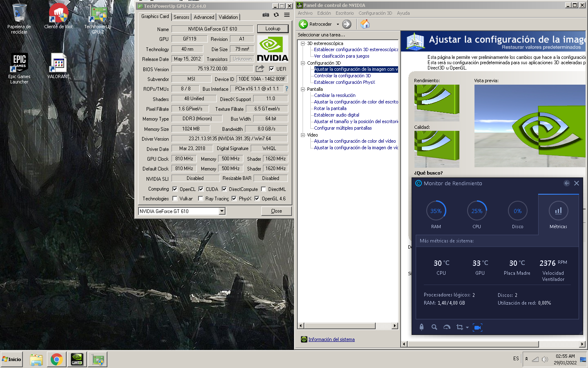
Task: Open the Papelera de reciclaje desktop icon
Action: click(x=19, y=18)
